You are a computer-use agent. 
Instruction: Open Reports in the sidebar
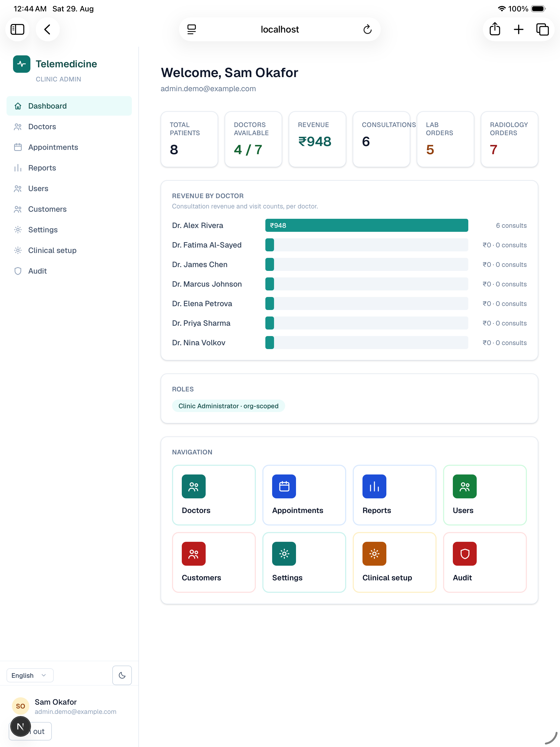(x=69, y=168)
